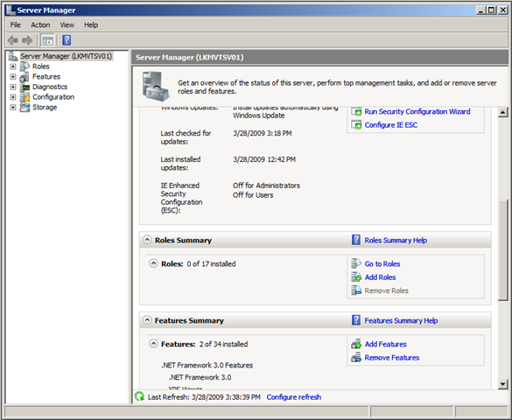Click the Server Manager title bar icon
512x420 pixels.
[x=11, y=10]
